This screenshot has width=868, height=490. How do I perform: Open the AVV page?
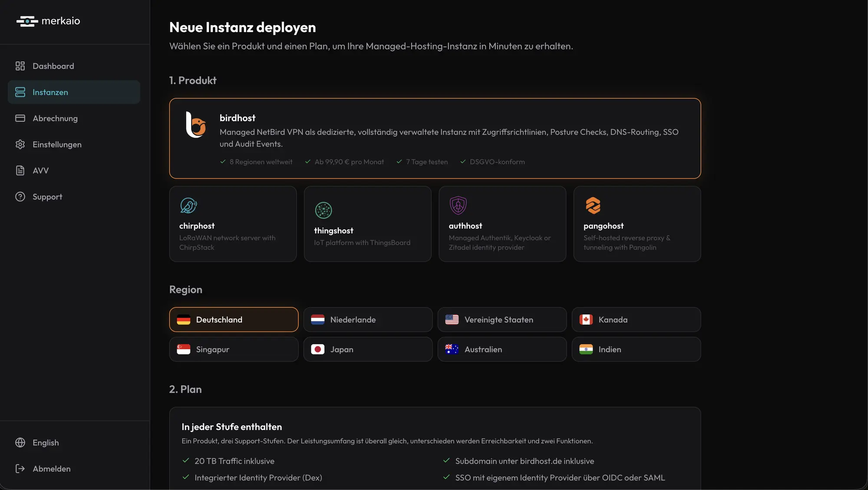(74, 170)
